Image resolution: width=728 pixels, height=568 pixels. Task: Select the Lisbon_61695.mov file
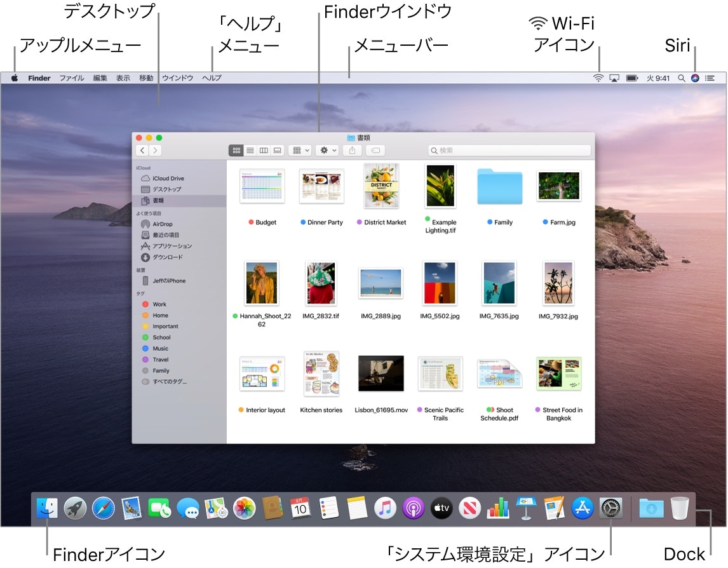pyautogui.click(x=381, y=374)
